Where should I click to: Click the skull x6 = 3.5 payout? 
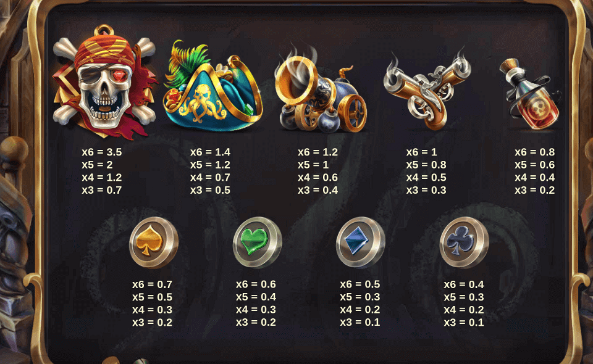(x=102, y=152)
